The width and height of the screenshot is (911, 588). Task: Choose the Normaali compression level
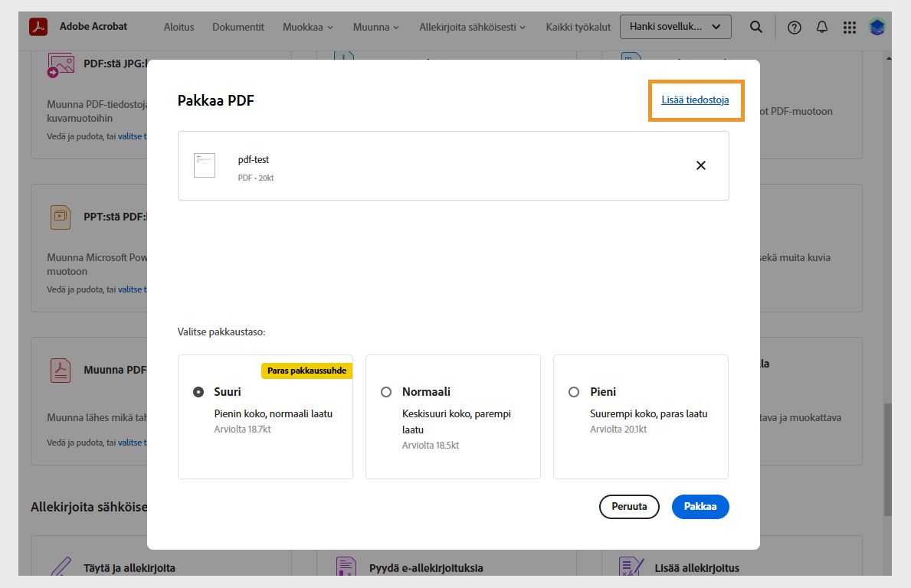(x=385, y=391)
